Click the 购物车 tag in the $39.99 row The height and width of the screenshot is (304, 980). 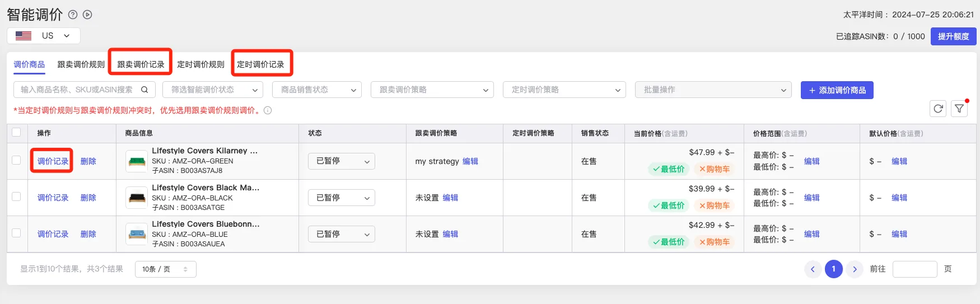pos(715,205)
